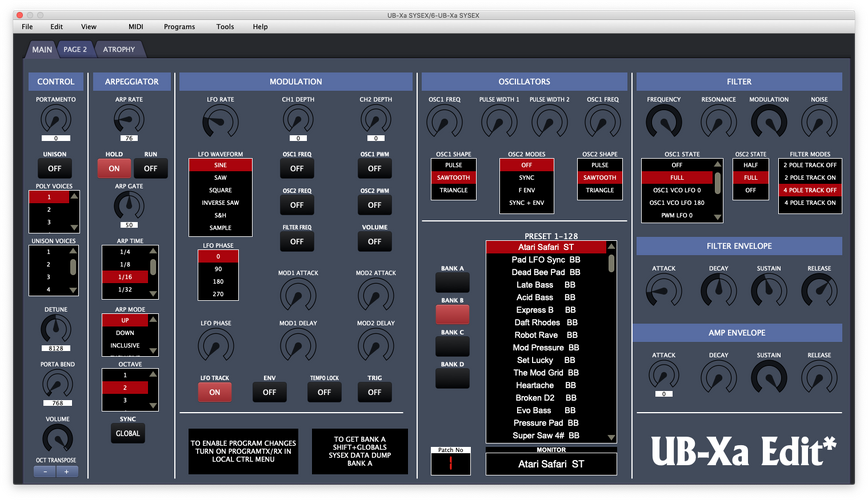Click the filter Frequency knob

coord(664,122)
